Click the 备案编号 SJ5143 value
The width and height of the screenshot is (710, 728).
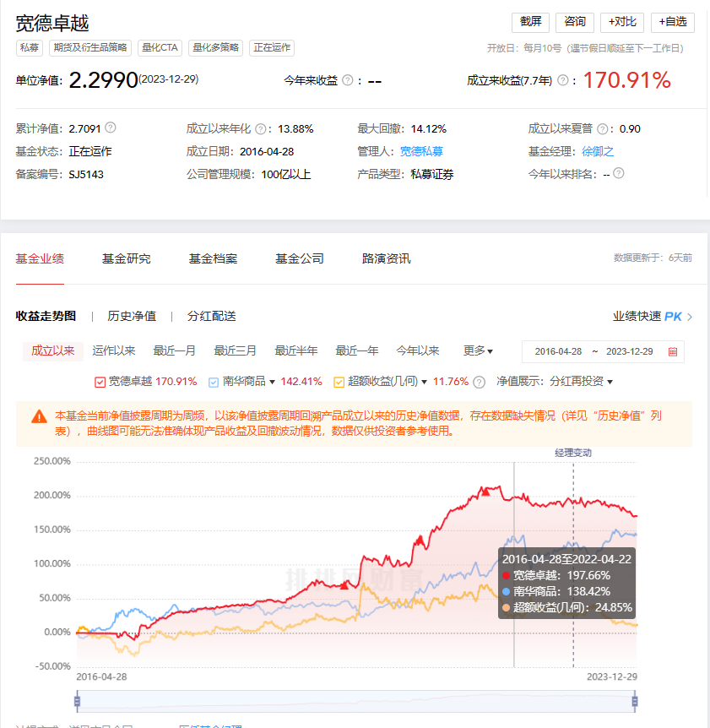pyautogui.click(x=86, y=175)
